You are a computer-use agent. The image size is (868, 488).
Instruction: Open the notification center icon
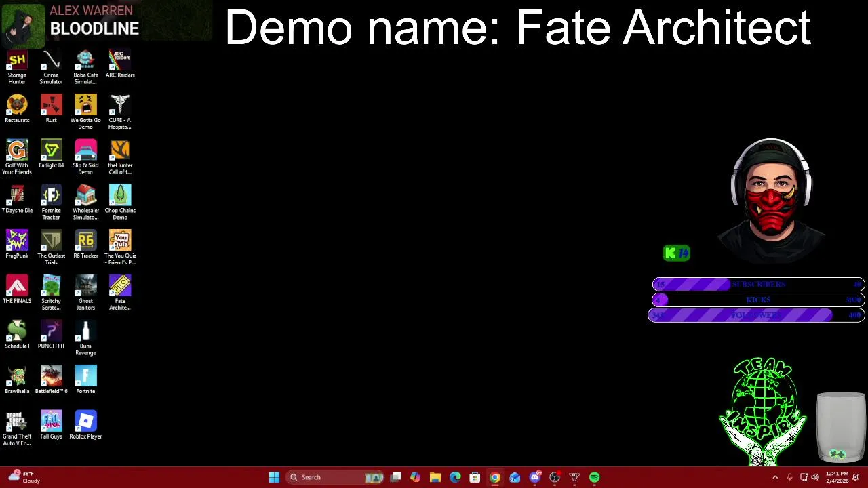coord(856,477)
